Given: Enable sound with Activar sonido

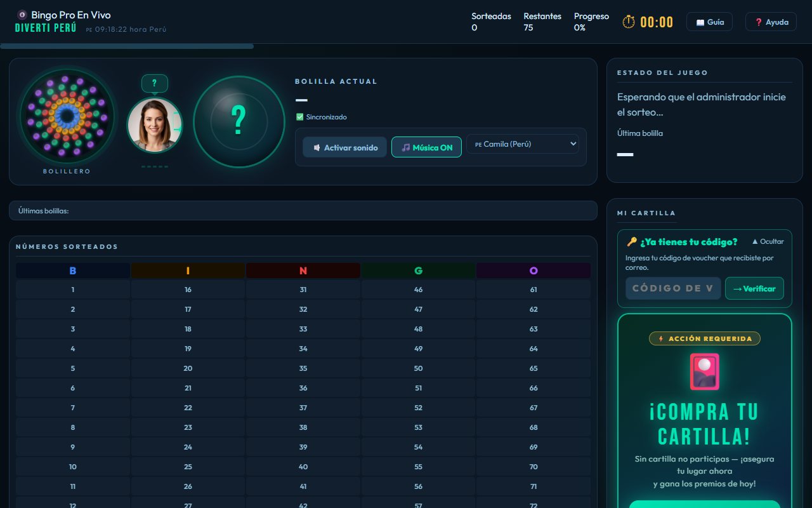Looking at the screenshot, I should pyautogui.click(x=344, y=147).
